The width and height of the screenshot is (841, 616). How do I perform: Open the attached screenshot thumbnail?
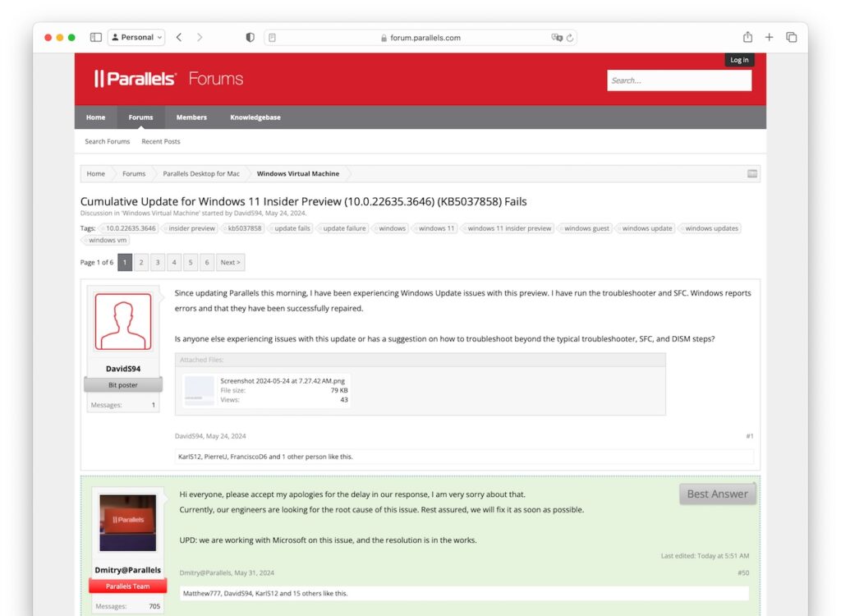tap(199, 389)
